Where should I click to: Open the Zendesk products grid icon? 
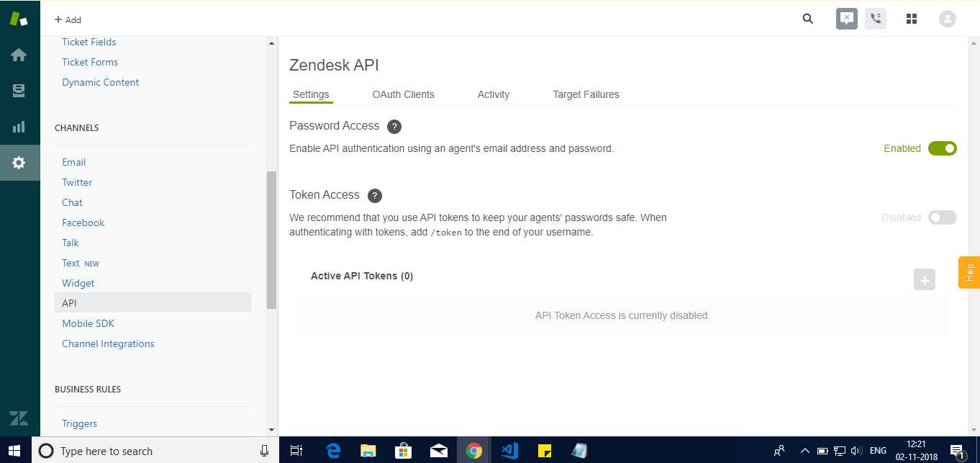[x=912, y=19]
